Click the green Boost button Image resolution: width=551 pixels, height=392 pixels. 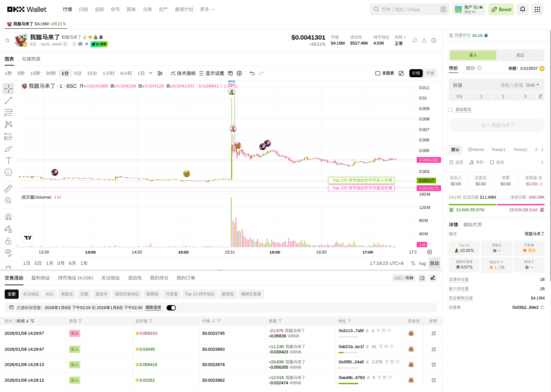[501, 9]
